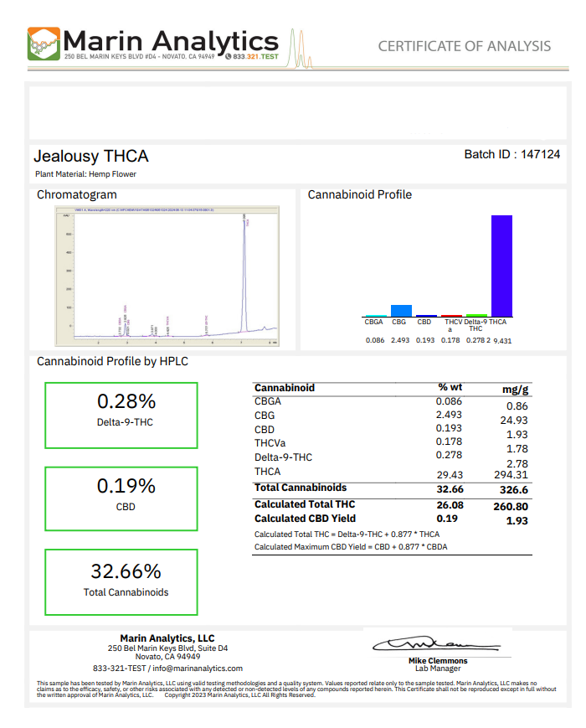Click Calculated CBD Yield row label
Screen dimensions: 586x728
pos(305,519)
